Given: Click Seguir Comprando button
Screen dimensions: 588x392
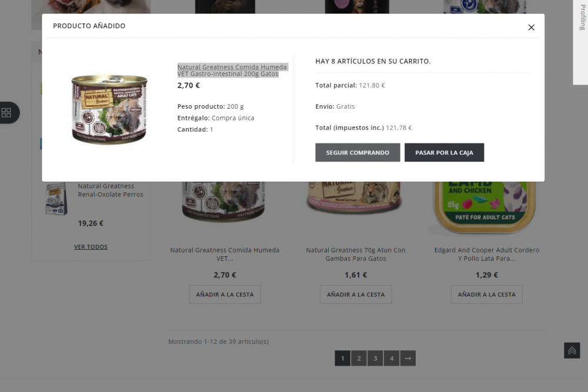Looking at the screenshot, I should [358, 153].
